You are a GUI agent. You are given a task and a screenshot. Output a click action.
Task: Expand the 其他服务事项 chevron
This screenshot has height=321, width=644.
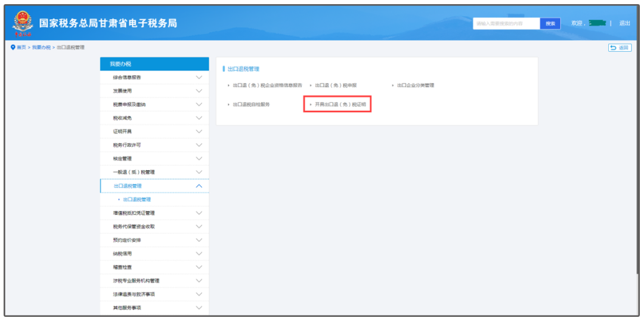click(x=199, y=307)
